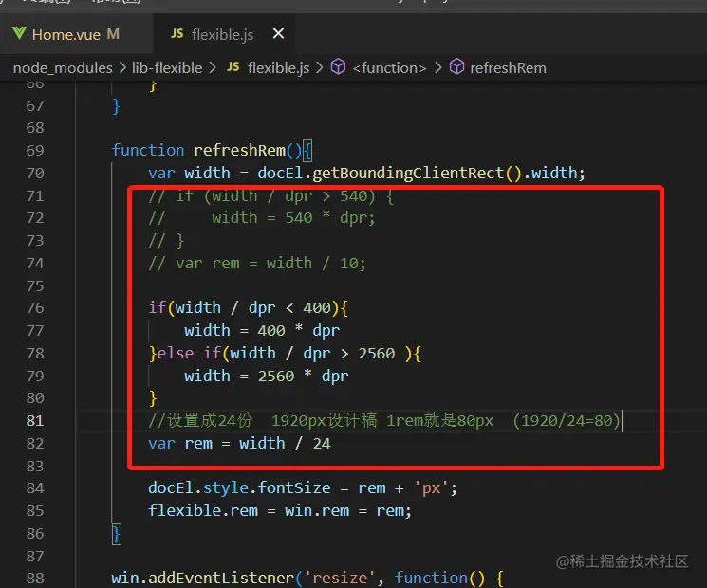707x588 pixels.
Task: Click docEl.style.fontSize on line 84
Action: point(239,488)
